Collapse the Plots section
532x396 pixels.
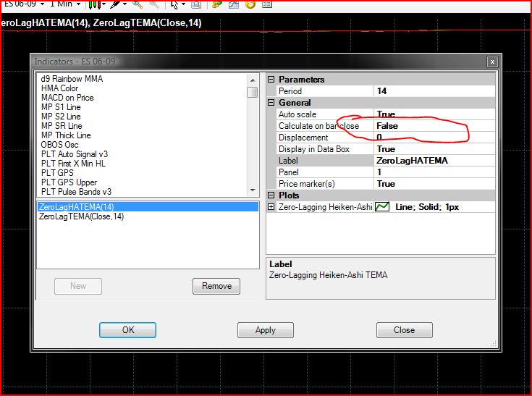coord(271,195)
